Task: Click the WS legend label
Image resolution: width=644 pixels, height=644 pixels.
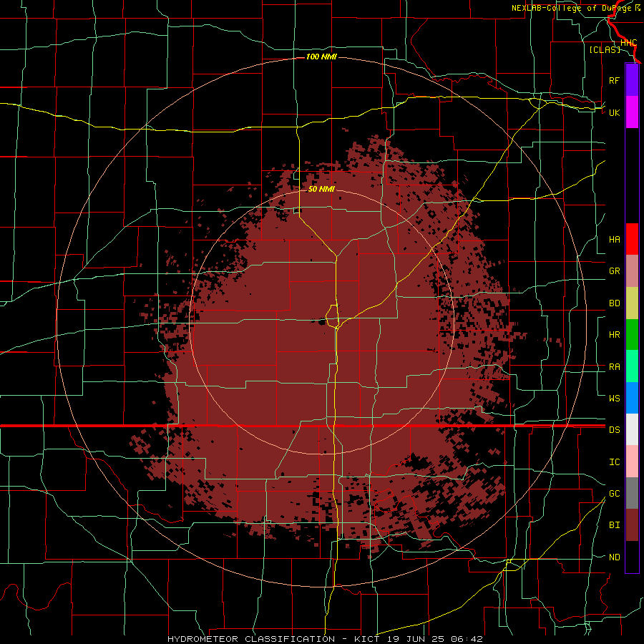Action: coord(615,398)
